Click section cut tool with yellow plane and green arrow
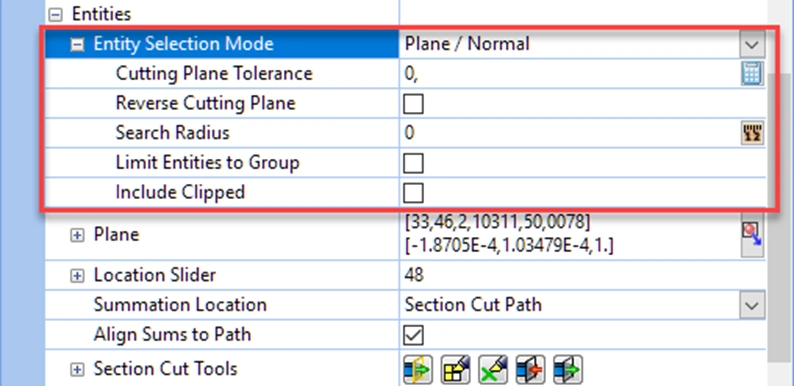This screenshot has width=794, height=386. click(418, 369)
